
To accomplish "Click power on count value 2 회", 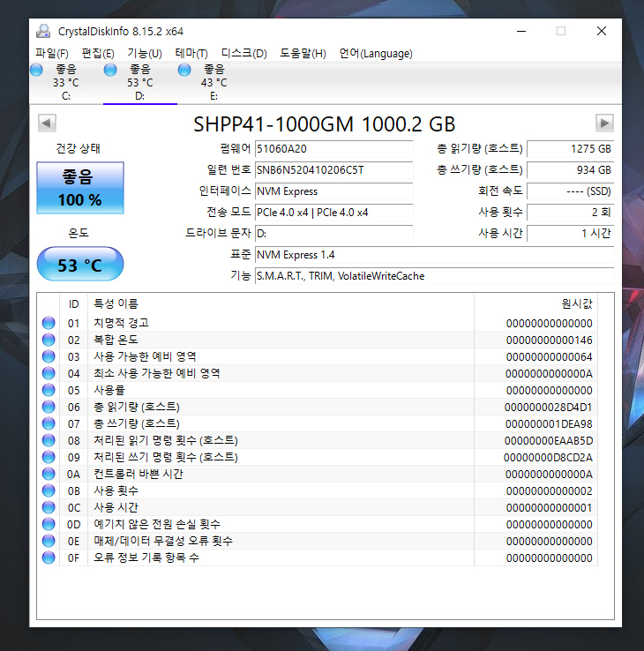I will [571, 213].
